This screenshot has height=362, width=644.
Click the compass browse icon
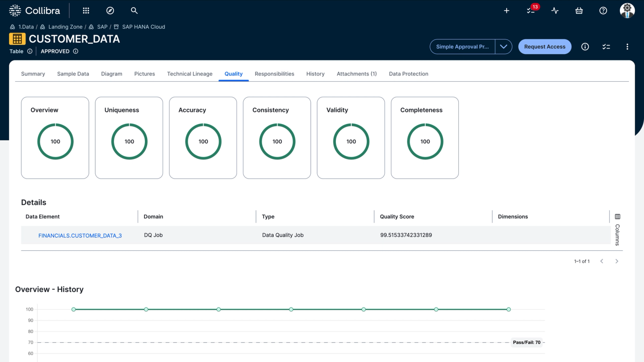click(x=110, y=11)
